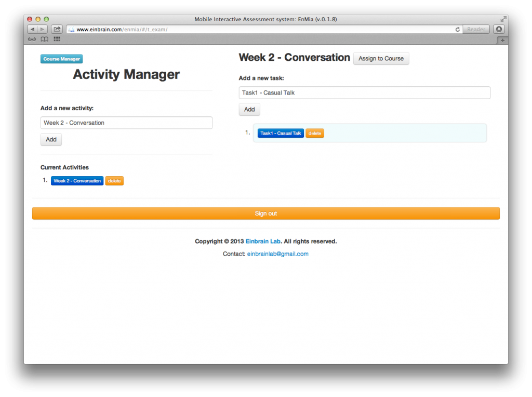The image size is (532, 397).
Task: Click the 'Add a new task:' label
Action: tap(261, 78)
